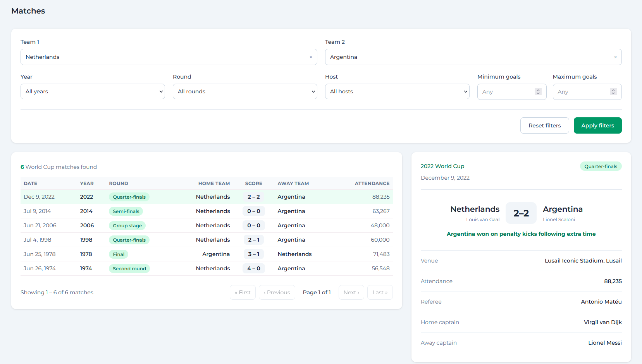
Task: Focus the Maximum goals number field
Action: 587,92
